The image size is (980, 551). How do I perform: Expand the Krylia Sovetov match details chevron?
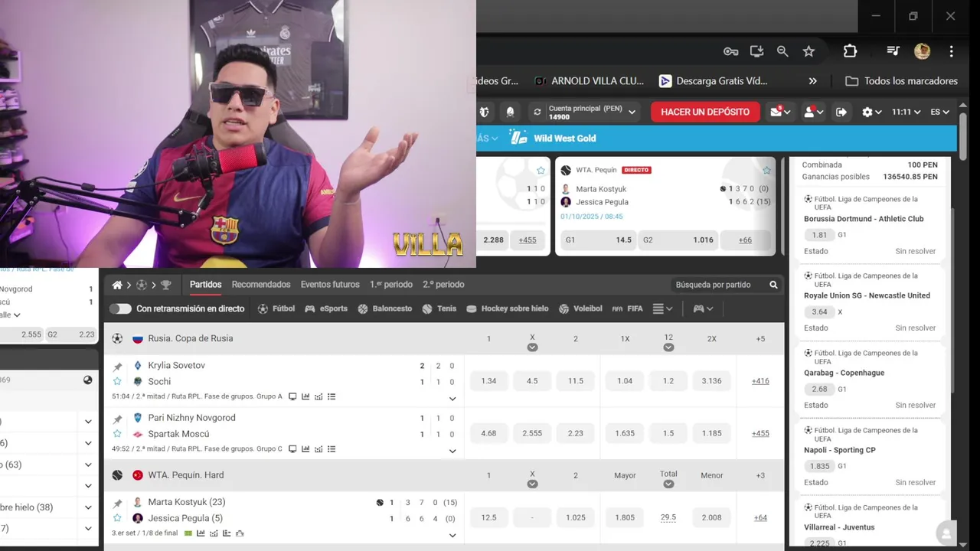tap(452, 399)
